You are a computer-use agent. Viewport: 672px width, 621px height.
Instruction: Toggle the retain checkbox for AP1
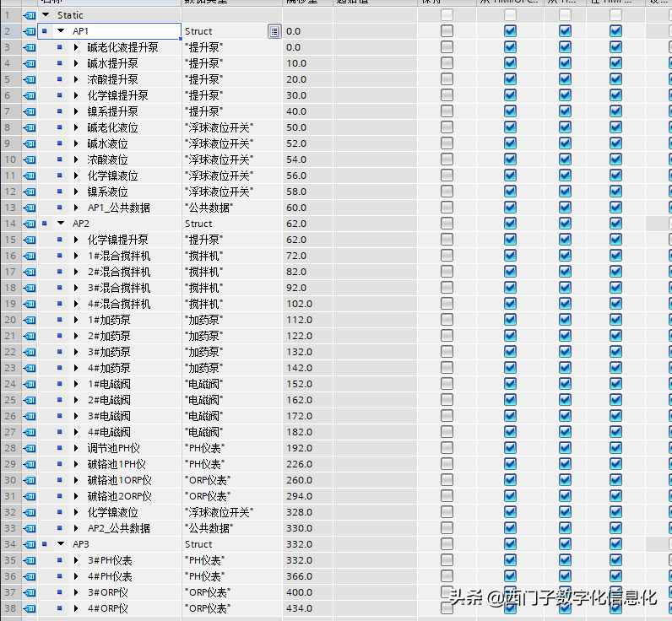(447, 31)
